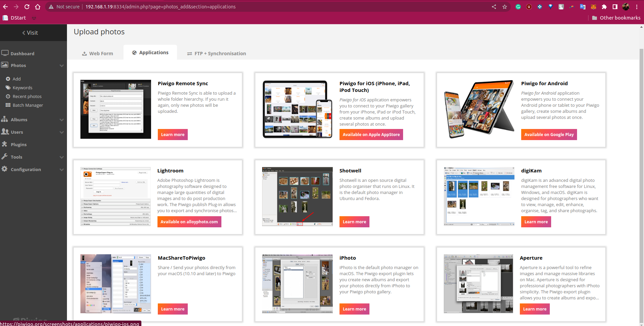Open the Chrome three-dot menu

click(637, 7)
